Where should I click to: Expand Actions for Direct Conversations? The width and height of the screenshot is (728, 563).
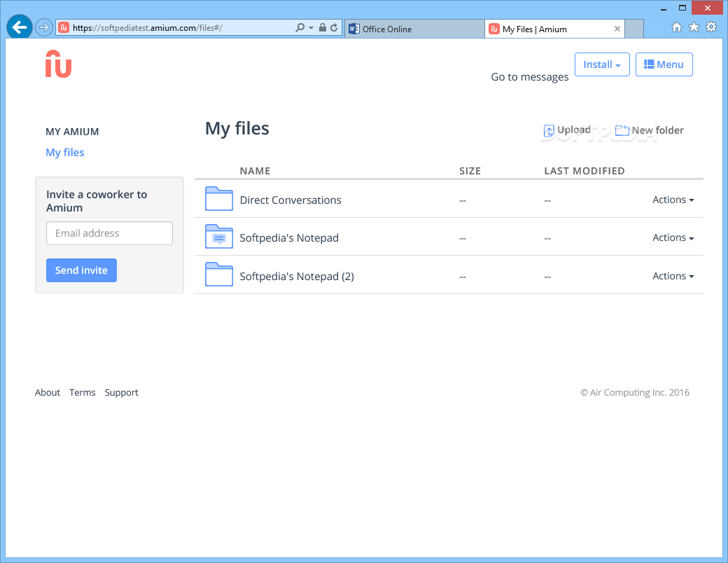(673, 200)
